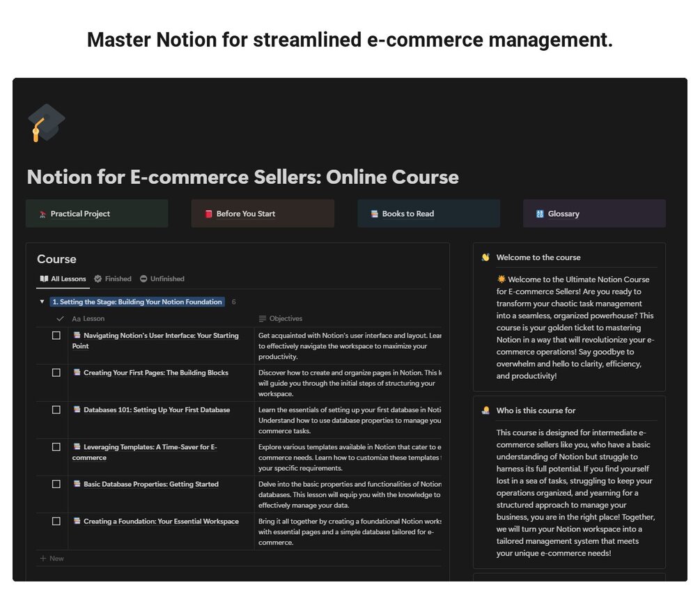Check the Creating a Foundation lesson checkbox
Screen dimensions: 700x594
(x=56, y=522)
